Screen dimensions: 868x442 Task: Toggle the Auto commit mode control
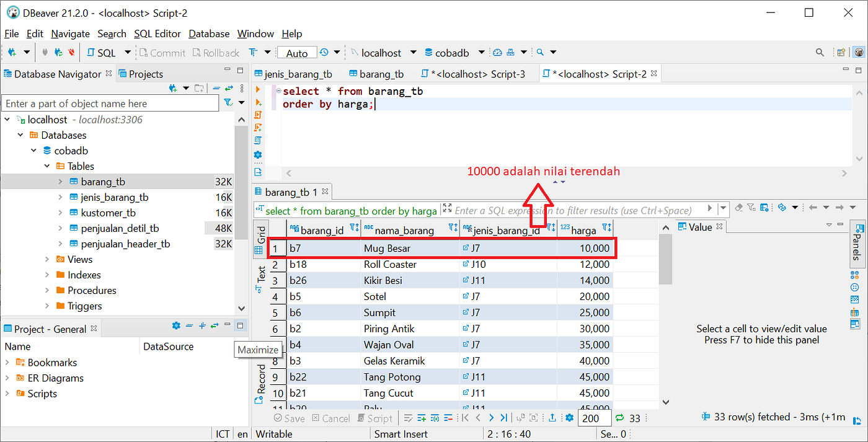(296, 52)
